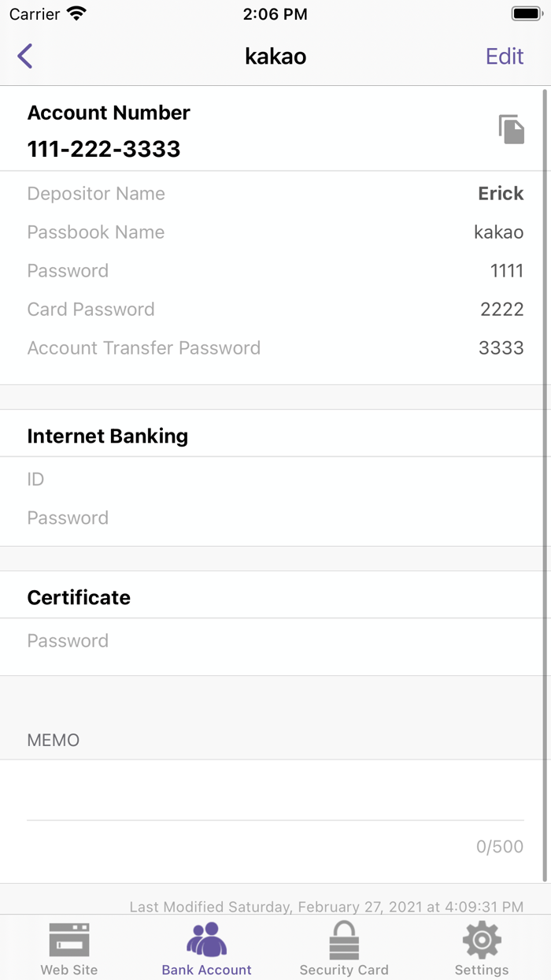Screen dimensions: 551x980
Task: Select the Depositor Name row showing Erick
Action: 275,193
